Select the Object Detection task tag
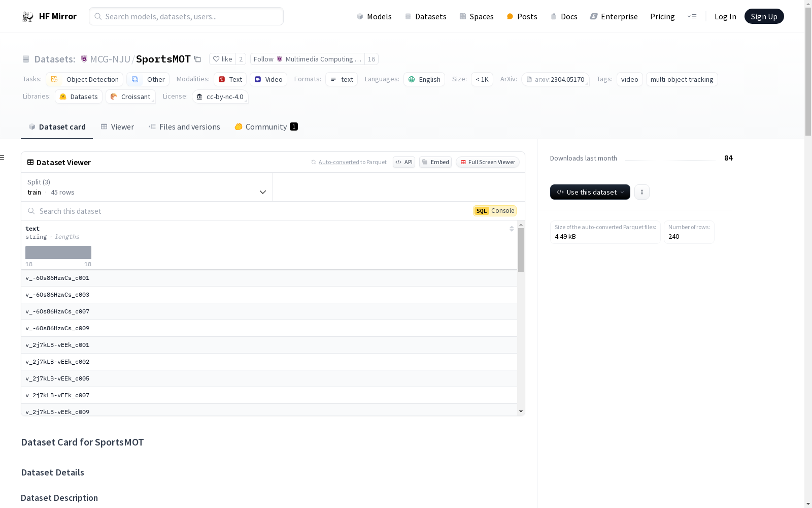Viewport: 812px width, 508px height. point(85,80)
